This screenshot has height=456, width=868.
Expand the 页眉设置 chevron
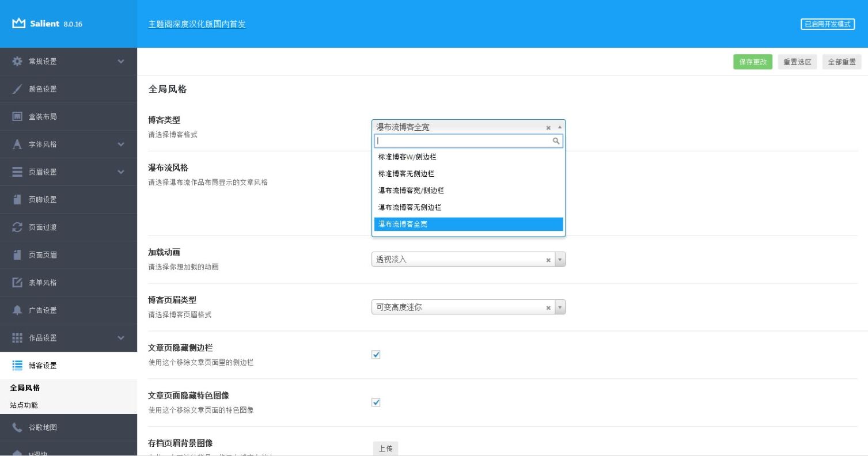[x=121, y=172]
